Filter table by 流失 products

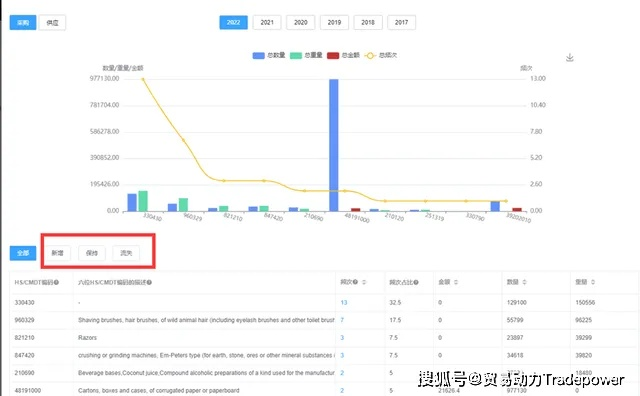coord(126,253)
